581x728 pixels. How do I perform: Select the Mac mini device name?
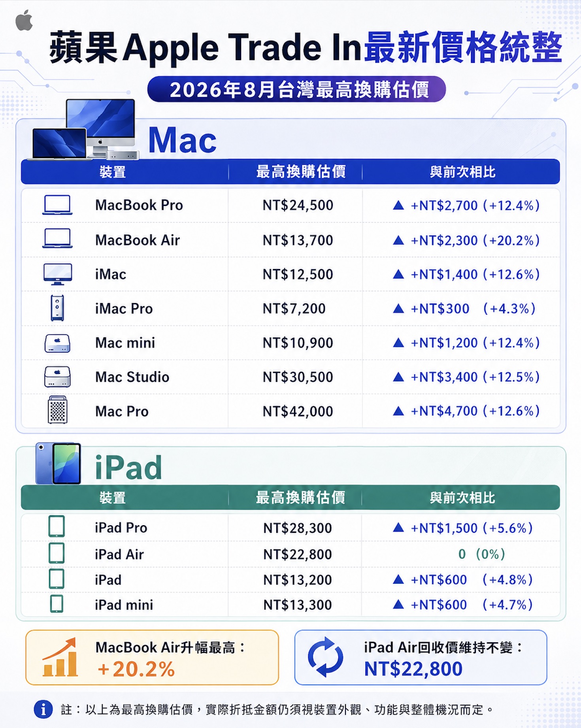tap(125, 343)
